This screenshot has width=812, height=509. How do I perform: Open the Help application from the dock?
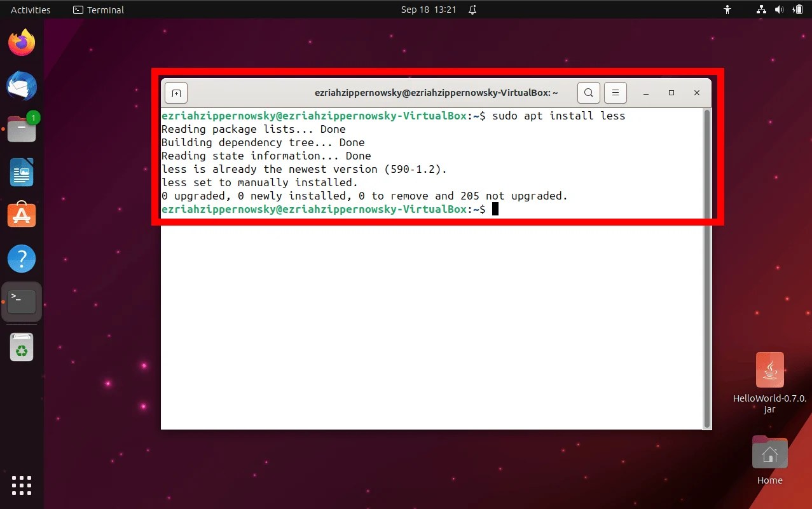click(x=21, y=258)
